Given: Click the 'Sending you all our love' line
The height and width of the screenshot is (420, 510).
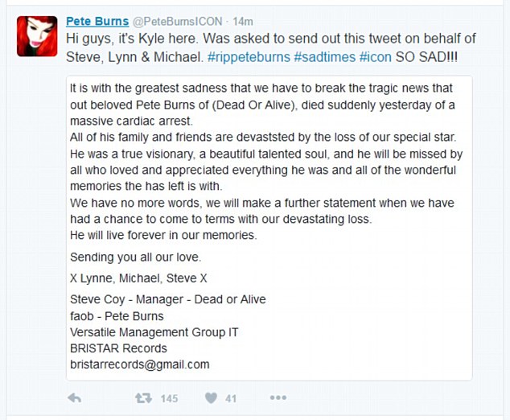Looking at the screenshot, I should pyautogui.click(x=135, y=257).
